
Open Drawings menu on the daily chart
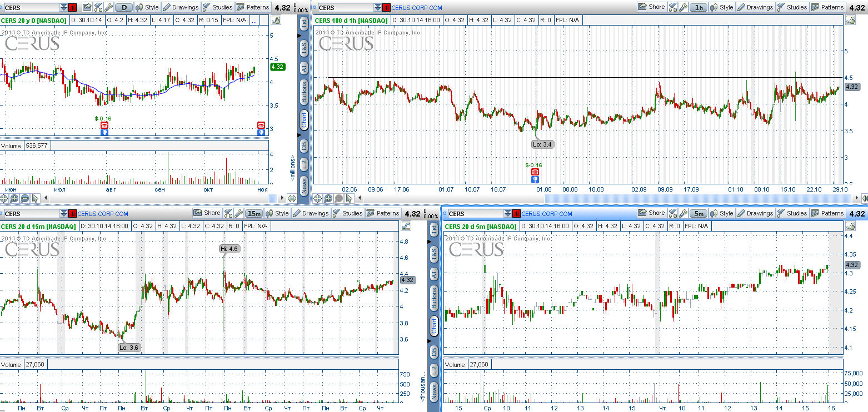pyautogui.click(x=181, y=7)
